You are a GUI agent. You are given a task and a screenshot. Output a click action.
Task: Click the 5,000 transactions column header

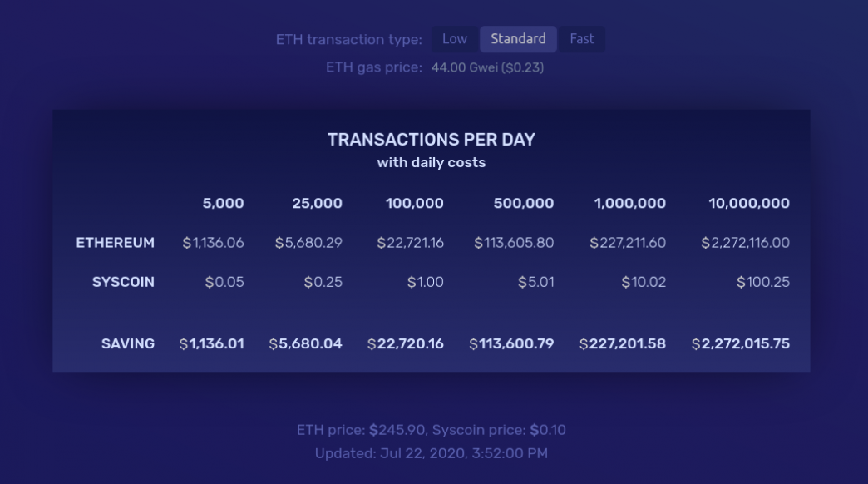tap(223, 203)
